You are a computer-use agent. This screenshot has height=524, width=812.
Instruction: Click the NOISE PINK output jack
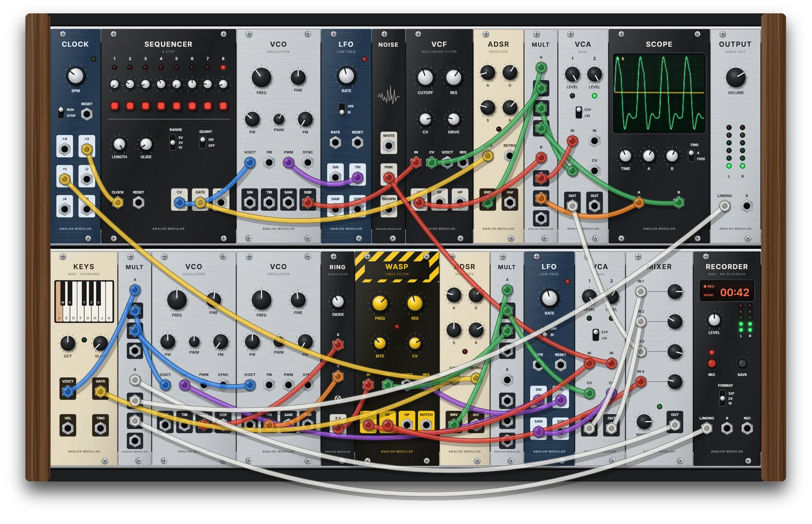click(389, 177)
